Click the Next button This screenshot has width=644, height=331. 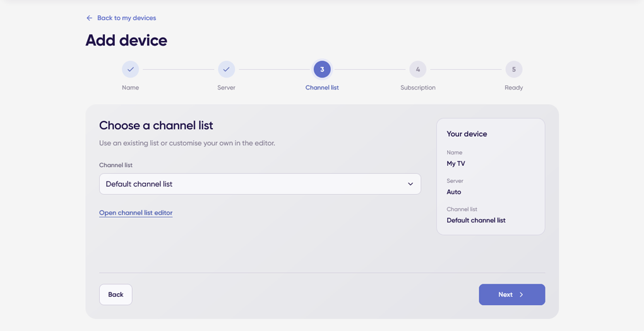click(x=512, y=294)
